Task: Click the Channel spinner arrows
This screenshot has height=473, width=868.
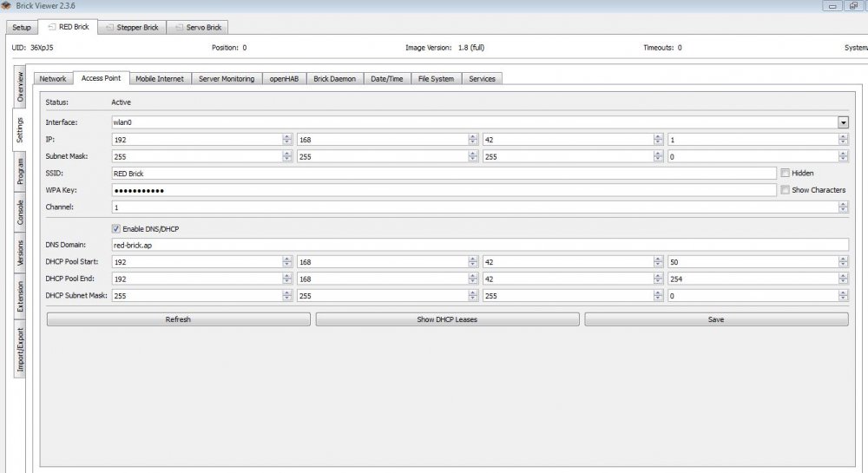Action: [x=843, y=207]
